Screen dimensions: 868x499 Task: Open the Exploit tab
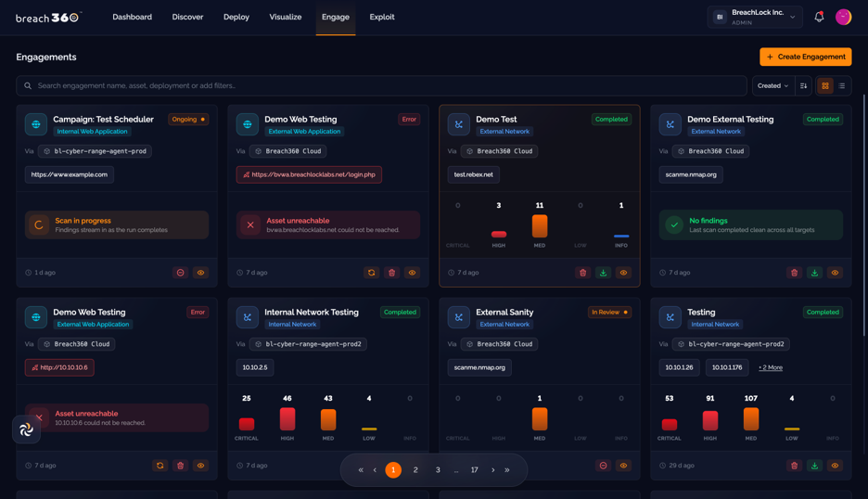(382, 18)
